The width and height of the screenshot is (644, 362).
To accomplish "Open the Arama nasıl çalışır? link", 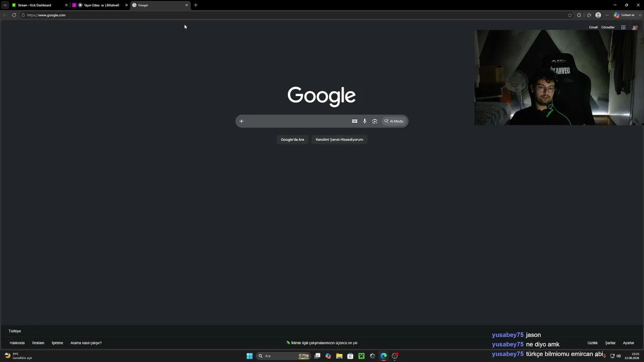I will (x=86, y=343).
